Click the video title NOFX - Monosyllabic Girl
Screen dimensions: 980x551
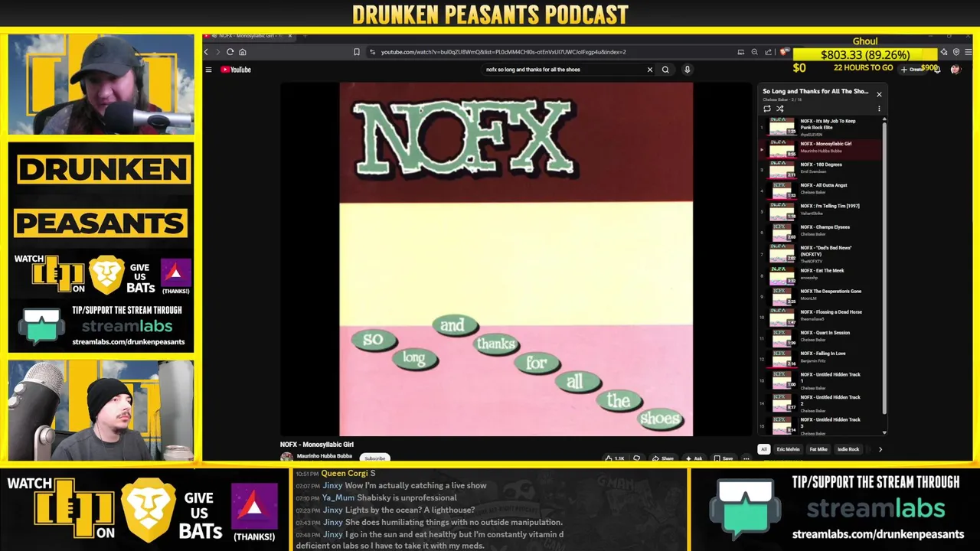(x=317, y=445)
